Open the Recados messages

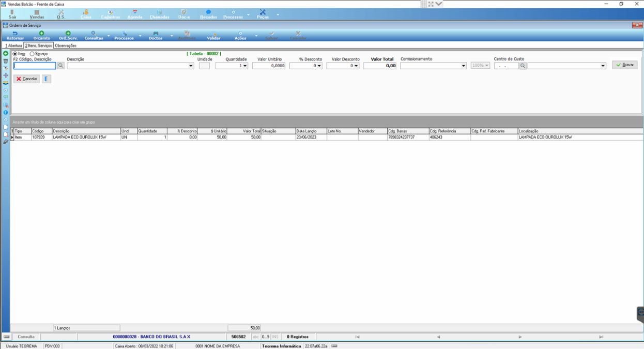tap(208, 14)
